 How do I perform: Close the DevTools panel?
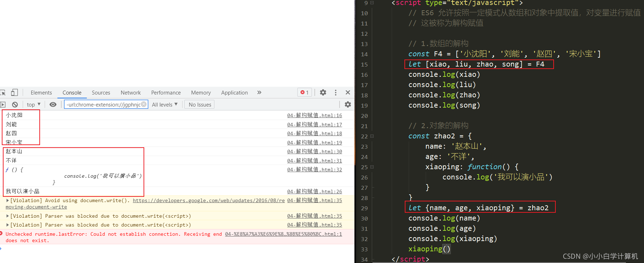tap(348, 92)
